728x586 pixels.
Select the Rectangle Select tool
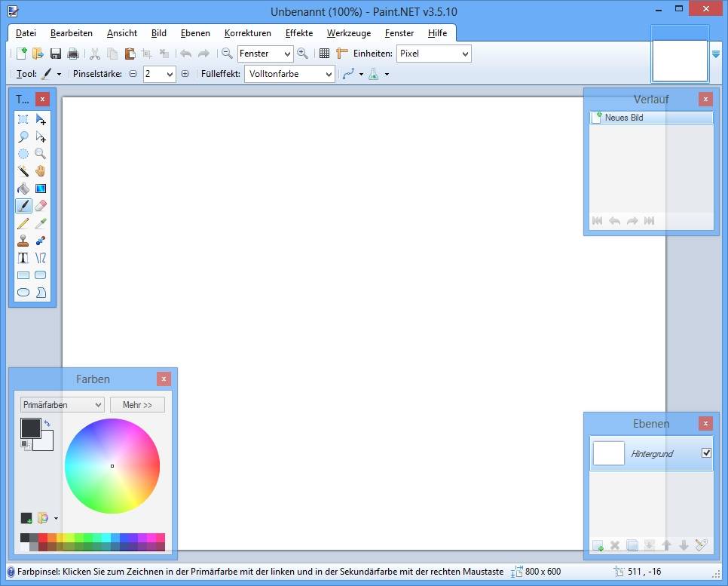[23, 119]
